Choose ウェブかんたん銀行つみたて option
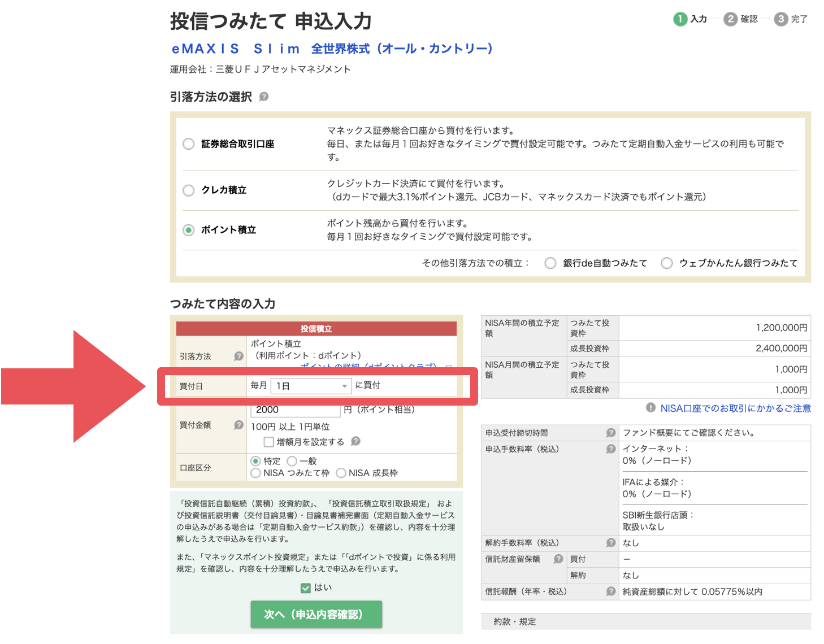The height and width of the screenshot is (644, 824). [667, 263]
